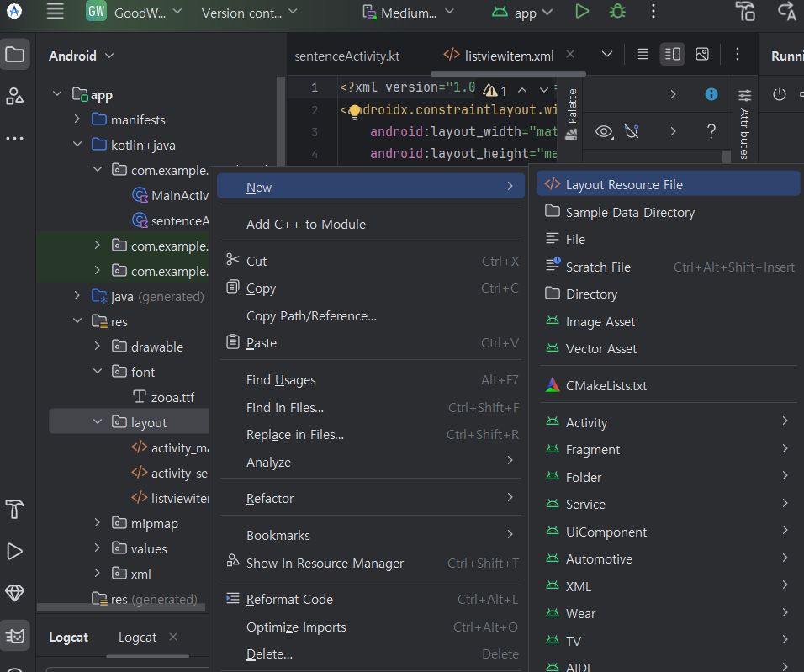804x672 pixels.
Task: Expand the manifests folder
Action: pyautogui.click(x=77, y=119)
